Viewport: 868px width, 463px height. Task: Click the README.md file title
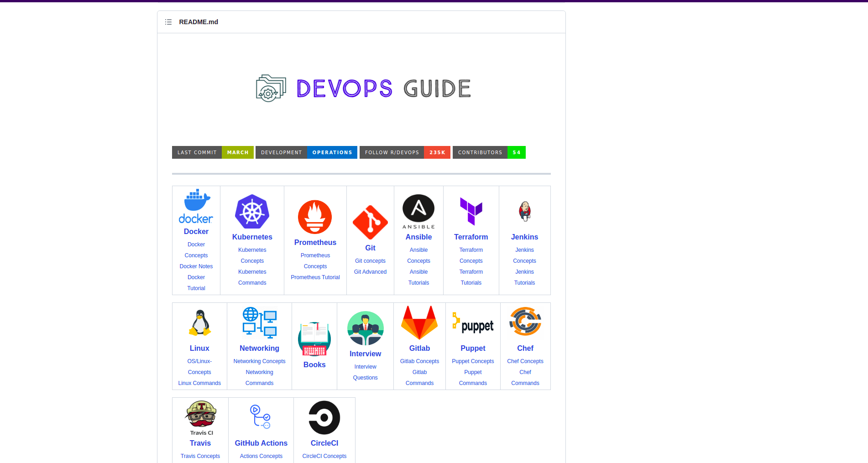[x=199, y=22]
